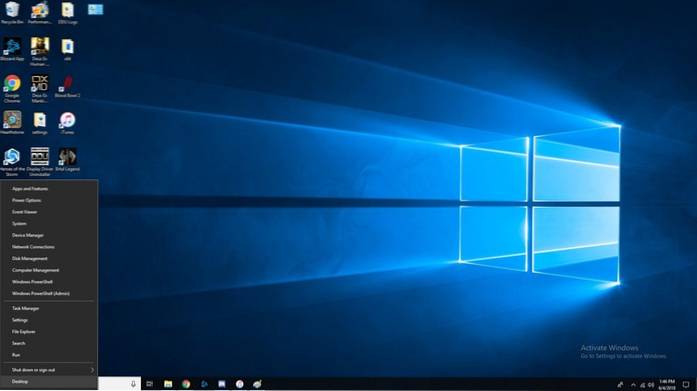The height and width of the screenshot is (391, 697).
Task: Select the Hearthstone desktop shortcut
Action: pos(12,123)
